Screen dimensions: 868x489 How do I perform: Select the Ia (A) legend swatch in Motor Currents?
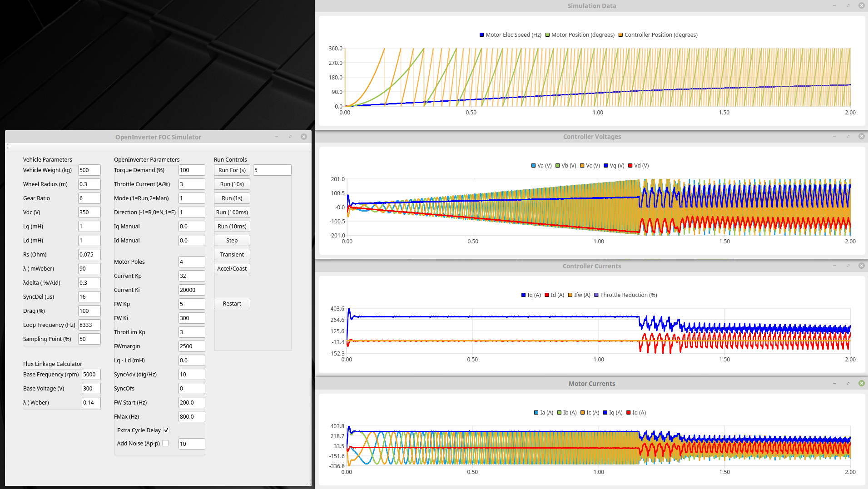coord(536,413)
